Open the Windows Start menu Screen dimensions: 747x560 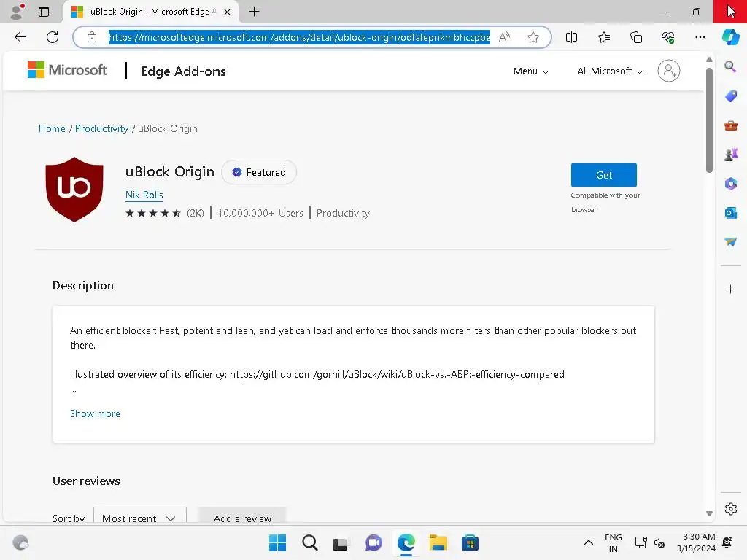point(277,542)
